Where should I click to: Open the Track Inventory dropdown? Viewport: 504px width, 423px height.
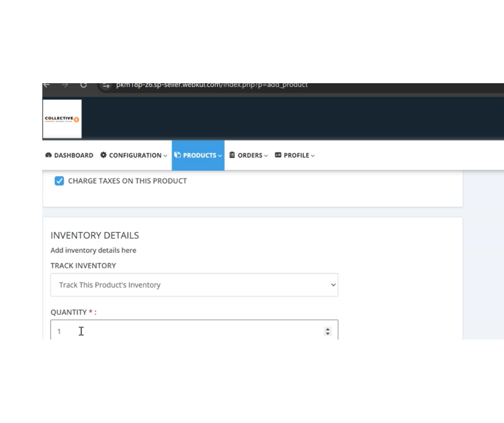[194, 285]
